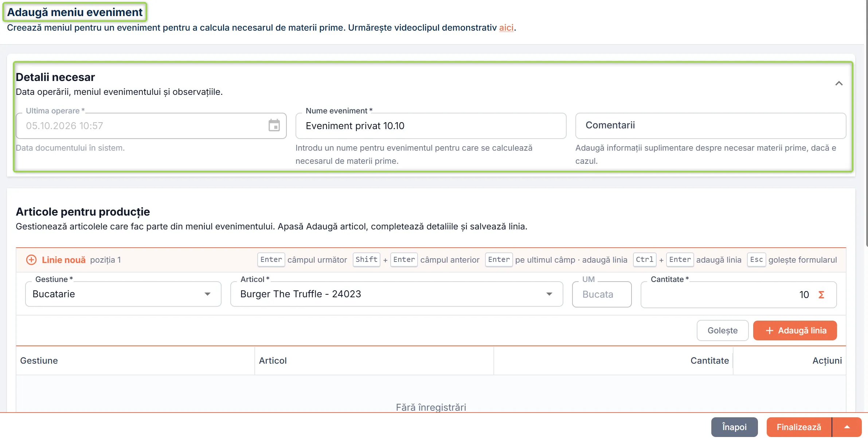Collapse the Detalii necesar section chevron
Image resolution: width=868 pixels, height=441 pixels.
[x=839, y=84]
